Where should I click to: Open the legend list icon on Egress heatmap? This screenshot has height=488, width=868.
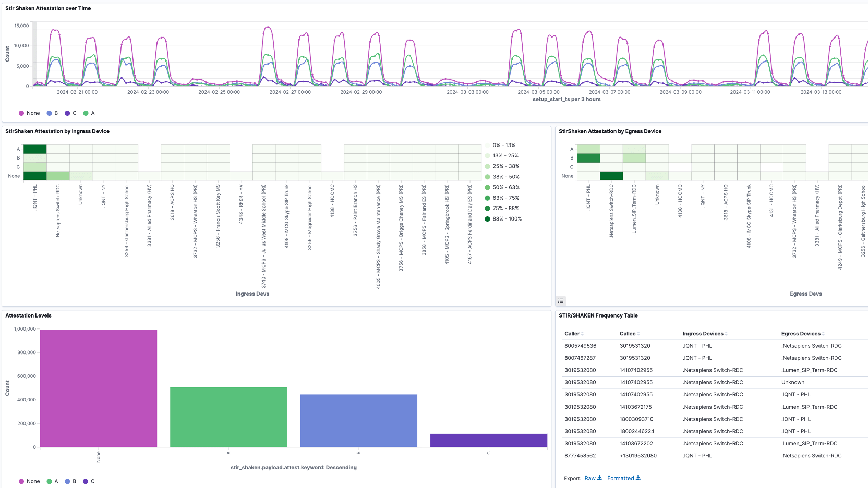coord(560,301)
